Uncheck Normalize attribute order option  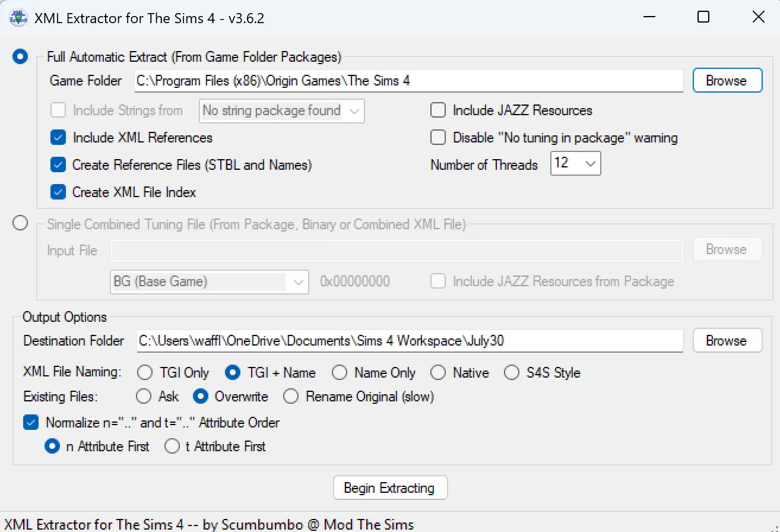(x=31, y=422)
